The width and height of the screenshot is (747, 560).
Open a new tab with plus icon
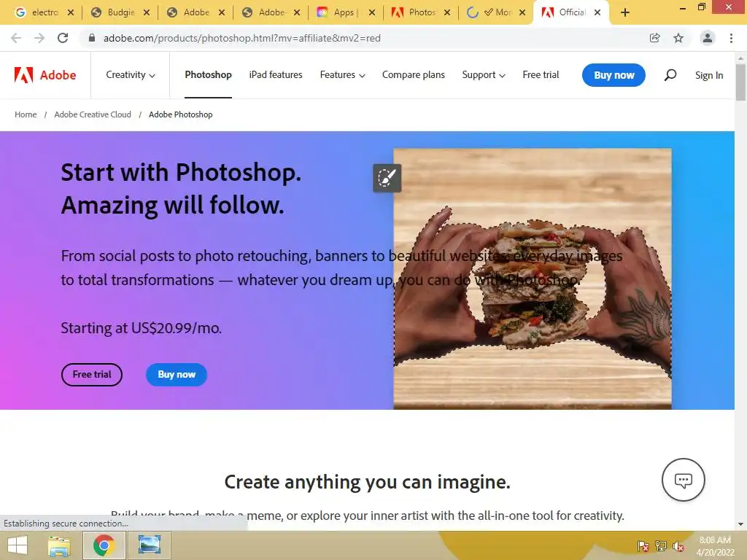click(x=625, y=13)
